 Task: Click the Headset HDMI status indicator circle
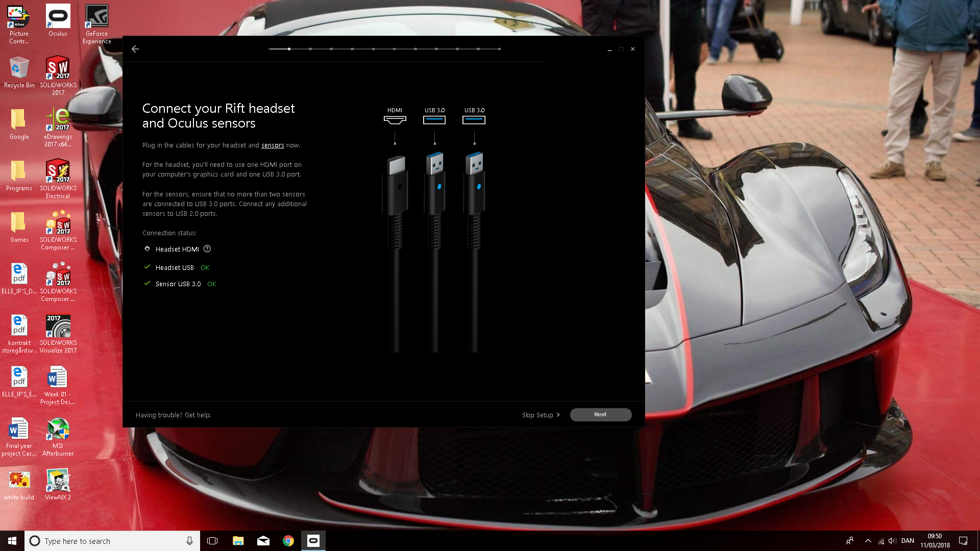(148, 249)
